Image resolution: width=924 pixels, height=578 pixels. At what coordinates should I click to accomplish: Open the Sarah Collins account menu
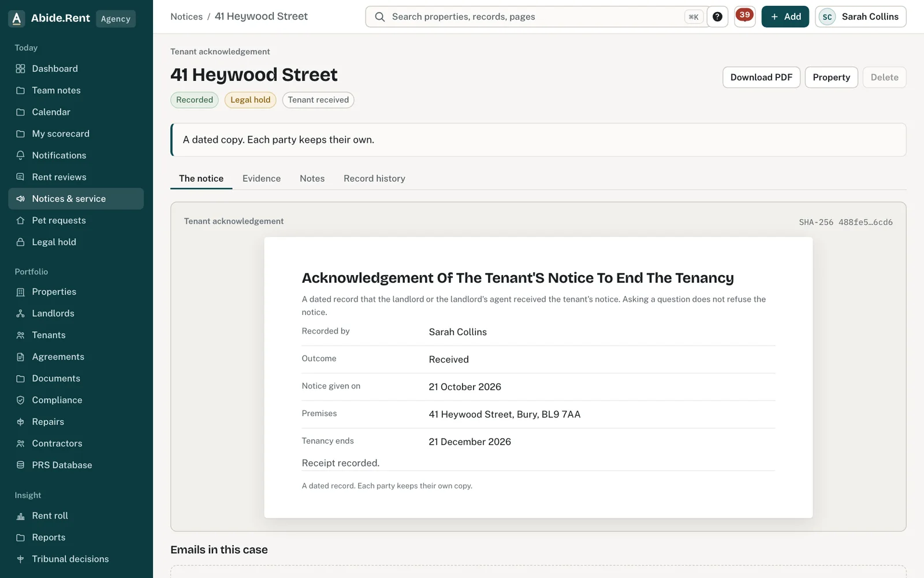[x=860, y=17]
